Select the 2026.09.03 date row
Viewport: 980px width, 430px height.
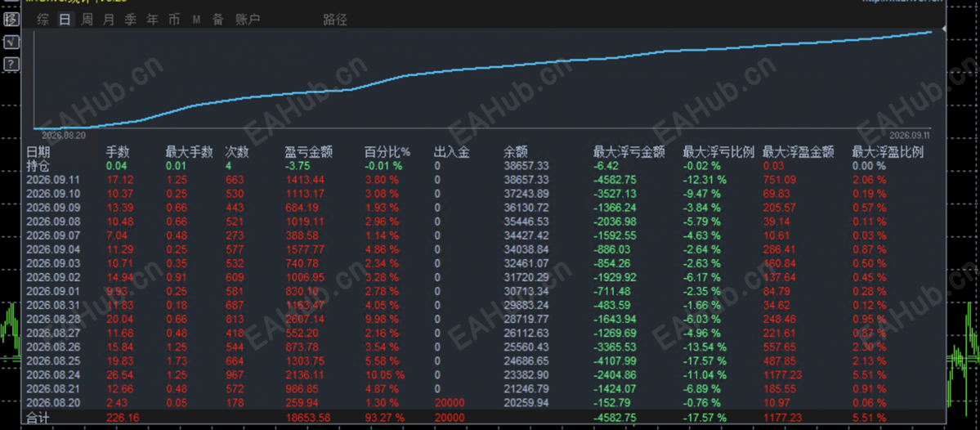tap(52, 262)
